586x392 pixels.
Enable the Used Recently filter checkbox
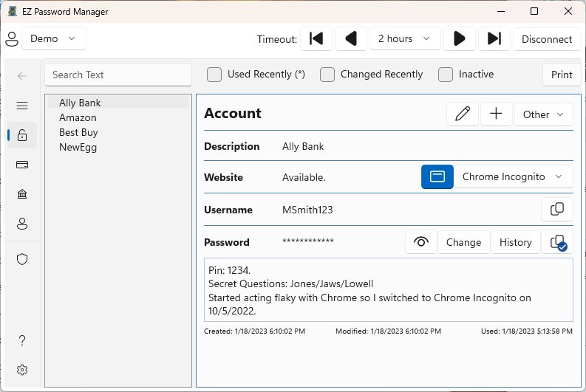click(x=214, y=75)
